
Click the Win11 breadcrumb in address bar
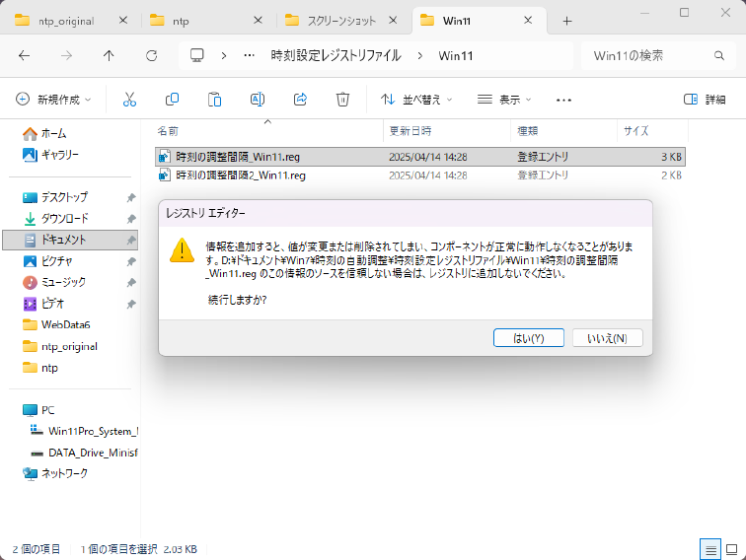pos(456,55)
